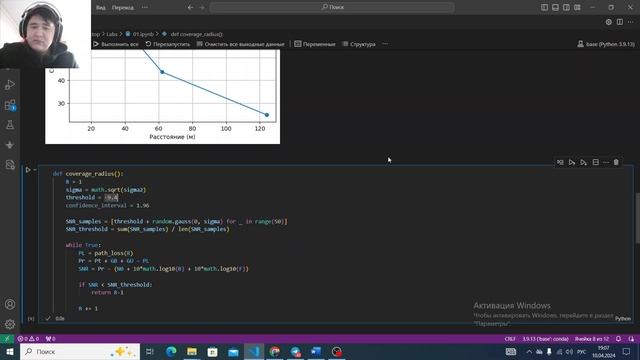
Task: Customize layout icon in title bar
Action: point(577,7)
